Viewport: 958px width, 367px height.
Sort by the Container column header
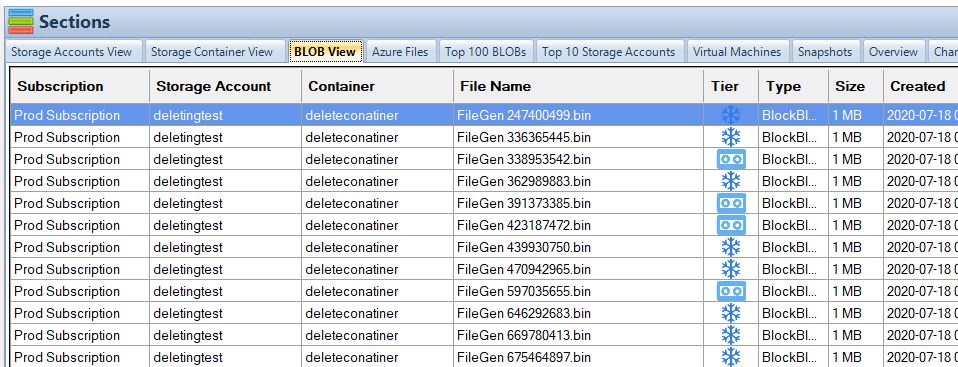coord(378,87)
